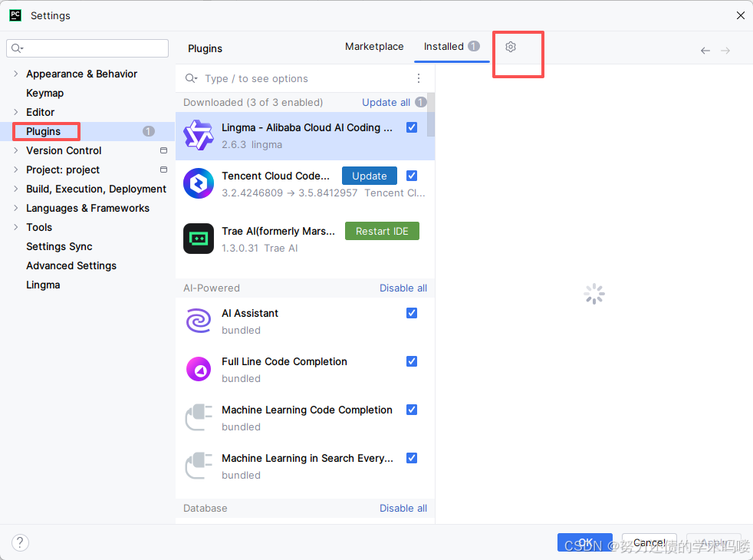Click the back navigation arrow
The width and height of the screenshot is (753, 560).
[705, 51]
